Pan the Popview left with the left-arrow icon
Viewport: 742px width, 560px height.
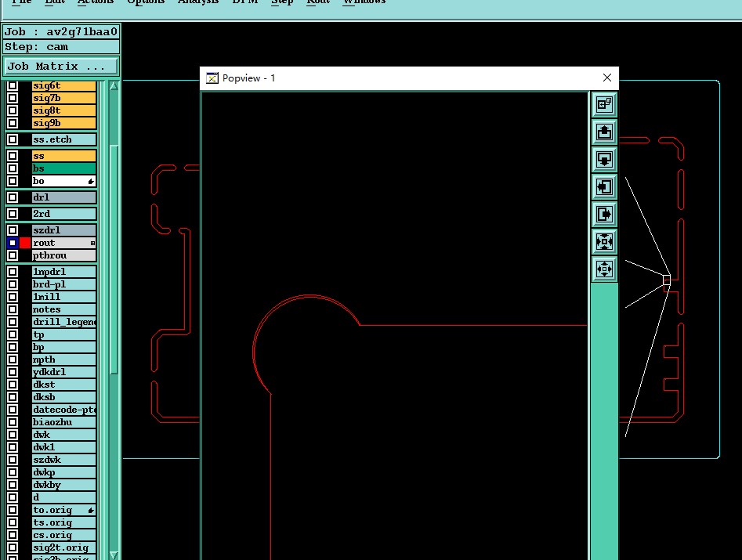[x=604, y=186]
